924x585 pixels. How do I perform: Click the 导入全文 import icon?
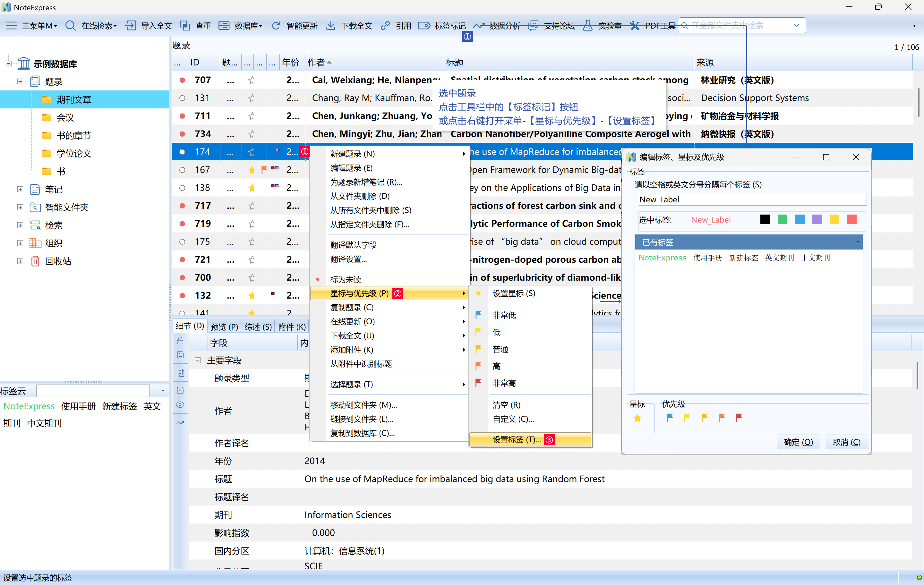click(131, 26)
